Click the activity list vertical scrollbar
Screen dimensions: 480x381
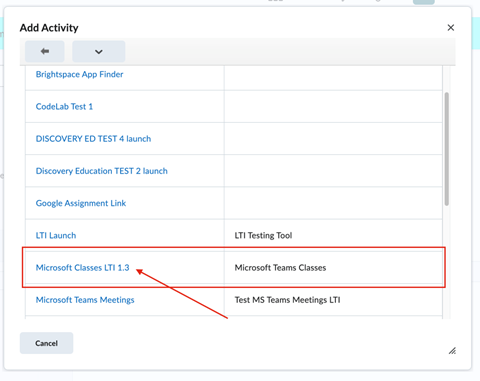tap(447, 149)
